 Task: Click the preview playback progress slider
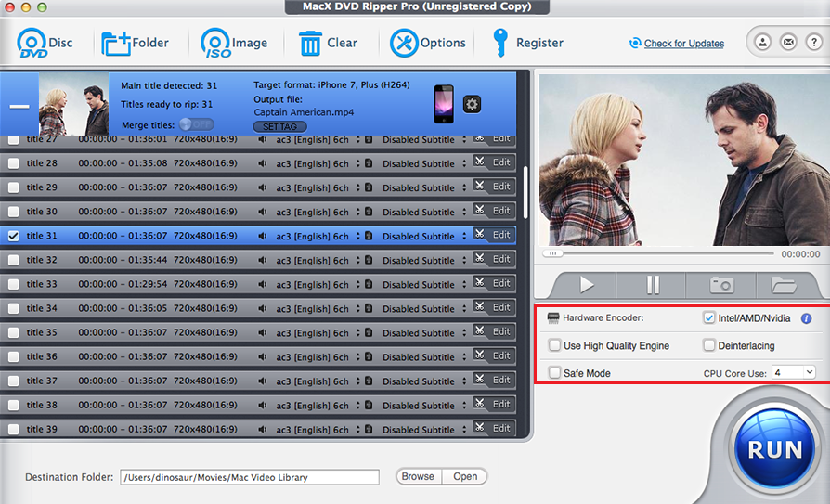point(658,253)
